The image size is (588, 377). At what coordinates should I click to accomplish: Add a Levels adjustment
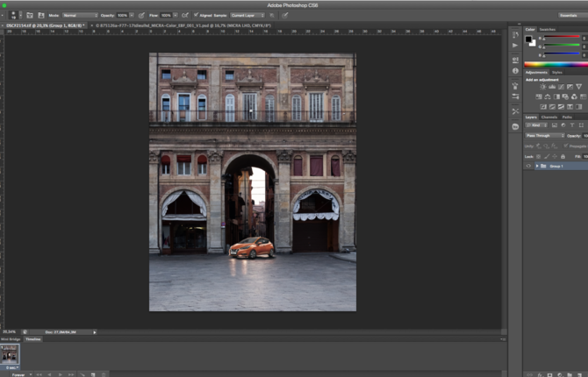(x=552, y=87)
